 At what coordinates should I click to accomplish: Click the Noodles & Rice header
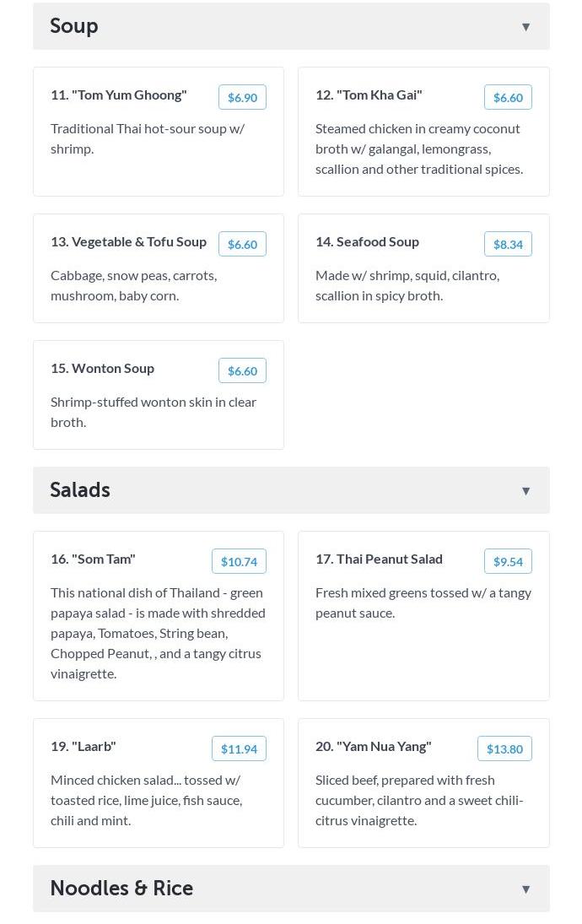(x=121, y=889)
